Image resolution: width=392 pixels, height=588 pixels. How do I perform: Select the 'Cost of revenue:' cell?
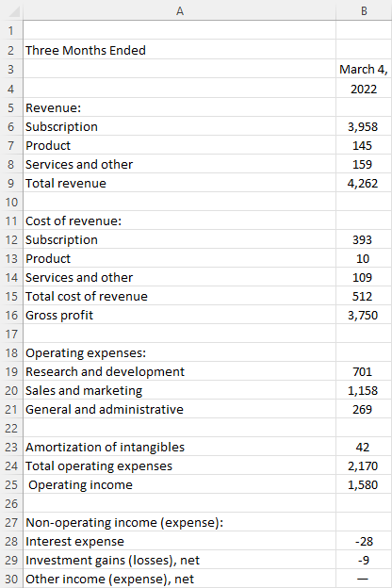pyautogui.click(x=179, y=220)
